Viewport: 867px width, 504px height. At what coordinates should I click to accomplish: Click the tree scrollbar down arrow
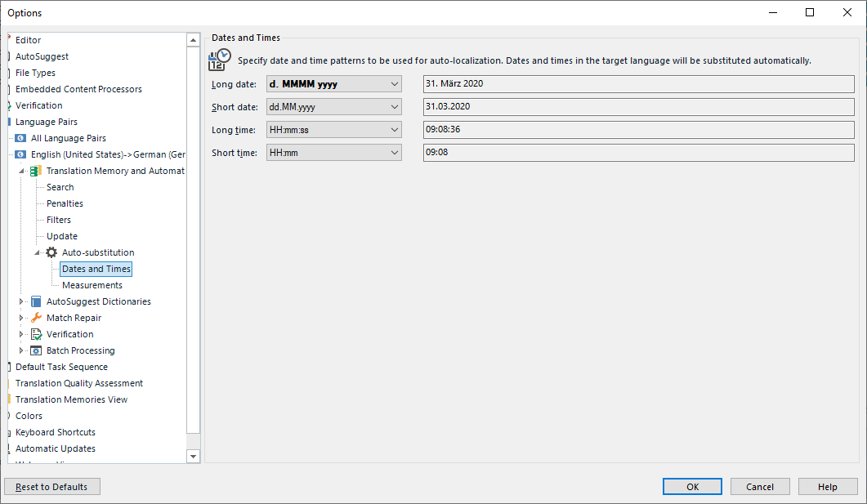click(x=193, y=456)
